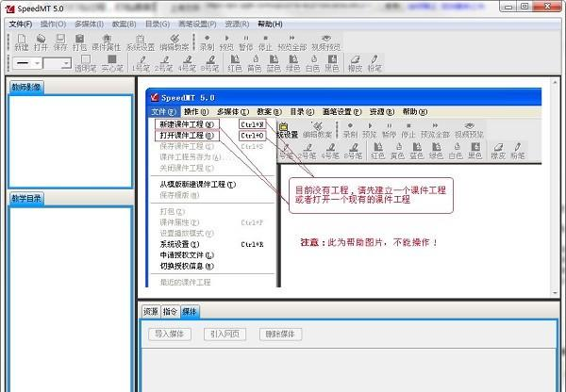Screen dimensions: 566x392
Task: Select the 4号笔 pen size
Action: point(187,63)
